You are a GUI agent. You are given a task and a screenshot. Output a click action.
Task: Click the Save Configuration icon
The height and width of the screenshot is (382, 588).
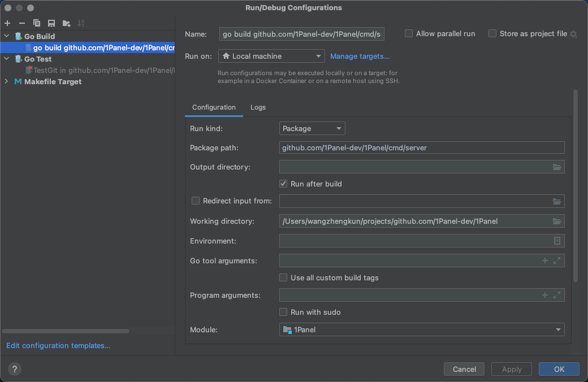51,23
